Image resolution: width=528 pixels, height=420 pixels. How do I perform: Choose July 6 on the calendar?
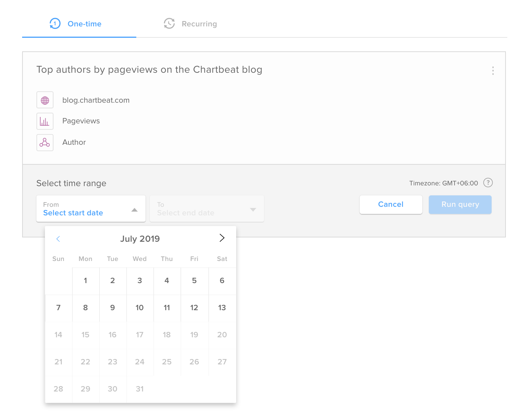pos(222,281)
